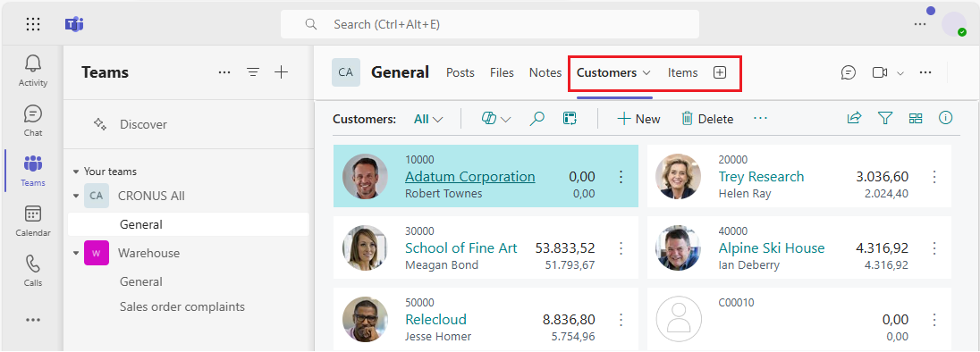Open the FactBox information icon
Viewport: 980px width, 352px height.
click(946, 118)
